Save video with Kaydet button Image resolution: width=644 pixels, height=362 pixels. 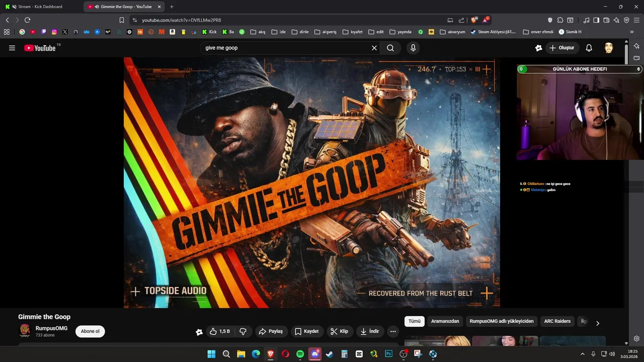(x=306, y=331)
